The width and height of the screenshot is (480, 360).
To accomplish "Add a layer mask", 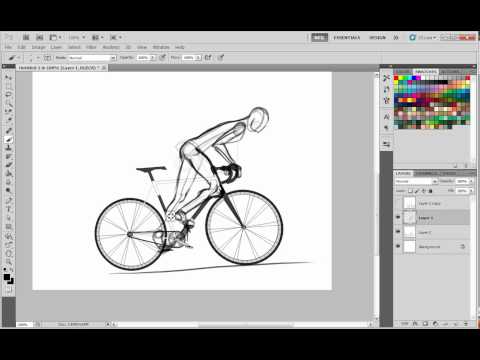I will click(x=425, y=324).
